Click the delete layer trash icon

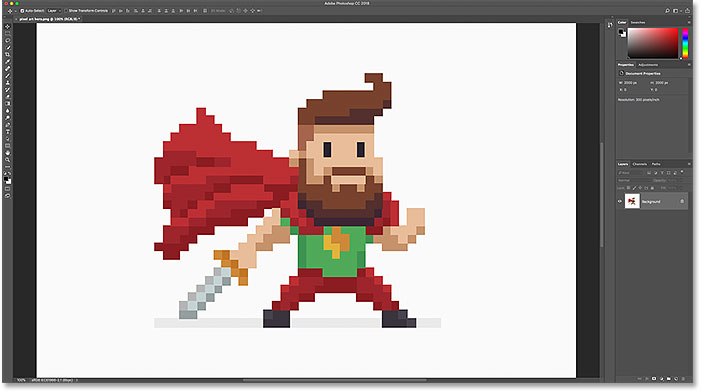[683, 379]
